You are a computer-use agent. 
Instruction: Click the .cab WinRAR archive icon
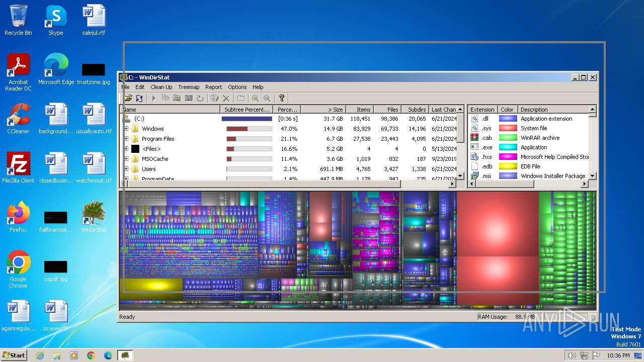(x=474, y=138)
